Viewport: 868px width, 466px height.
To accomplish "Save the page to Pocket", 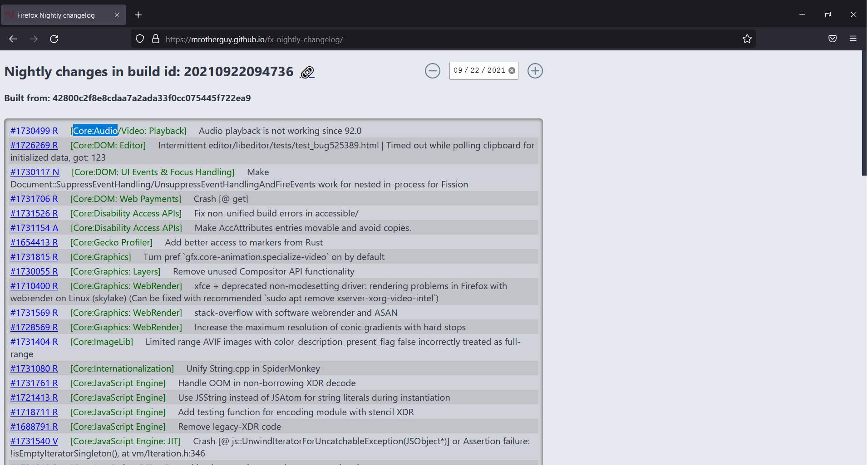I will point(833,39).
